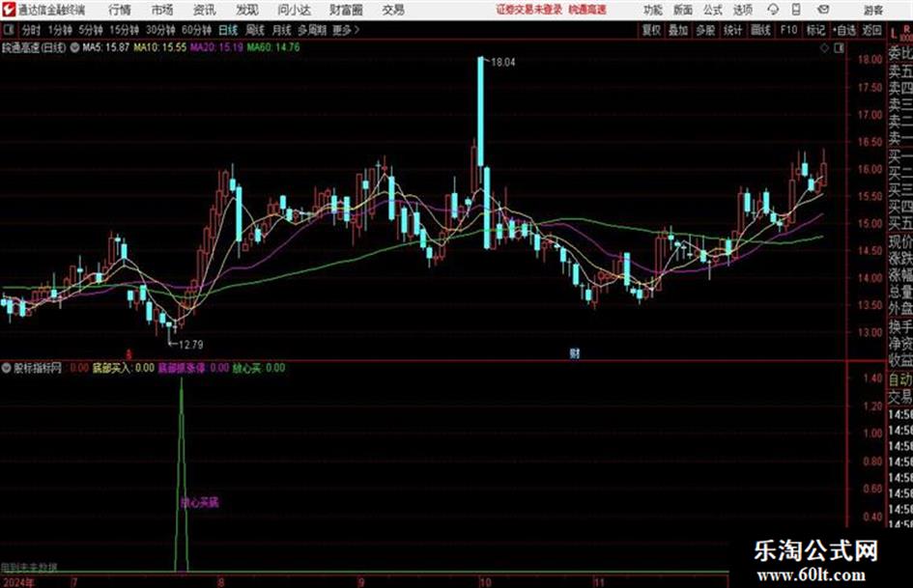Click the 2024年 date axis label
This screenshot has width=913, height=588.
(x=18, y=582)
